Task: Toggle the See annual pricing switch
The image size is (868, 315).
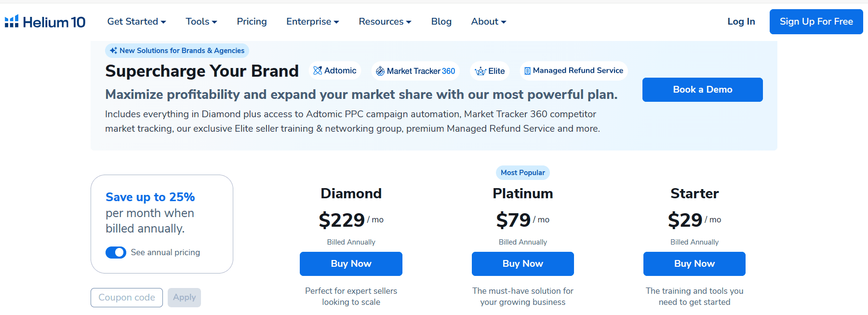Action: pos(116,252)
